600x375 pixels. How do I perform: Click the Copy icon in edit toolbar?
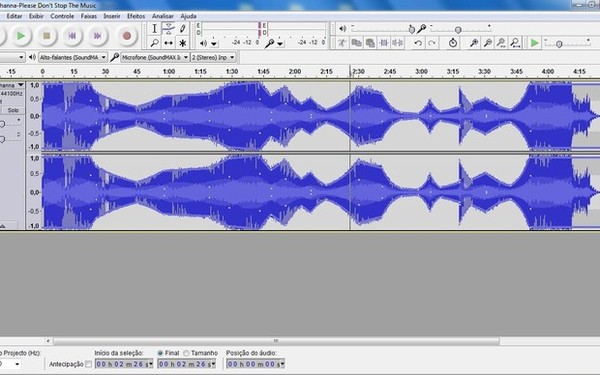pos(356,43)
